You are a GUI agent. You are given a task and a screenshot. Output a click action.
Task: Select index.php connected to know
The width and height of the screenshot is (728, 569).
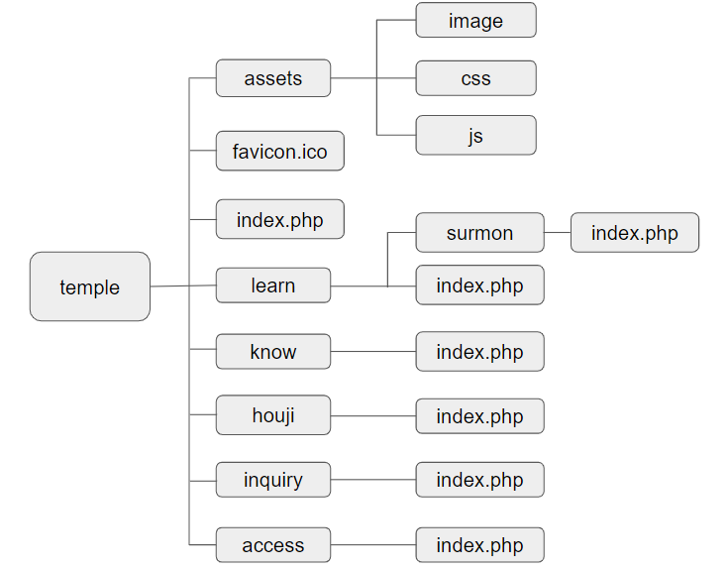(479, 352)
